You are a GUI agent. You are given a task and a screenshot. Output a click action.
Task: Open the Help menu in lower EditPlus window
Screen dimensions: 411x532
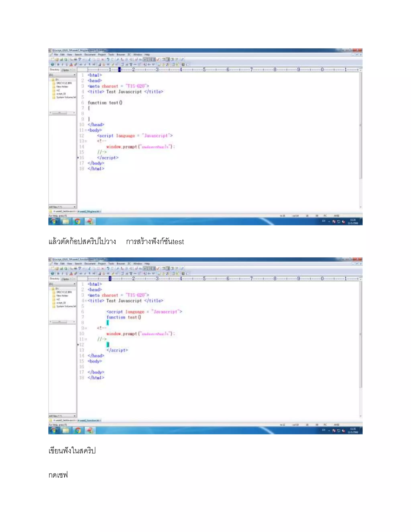(x=147, y=264)
